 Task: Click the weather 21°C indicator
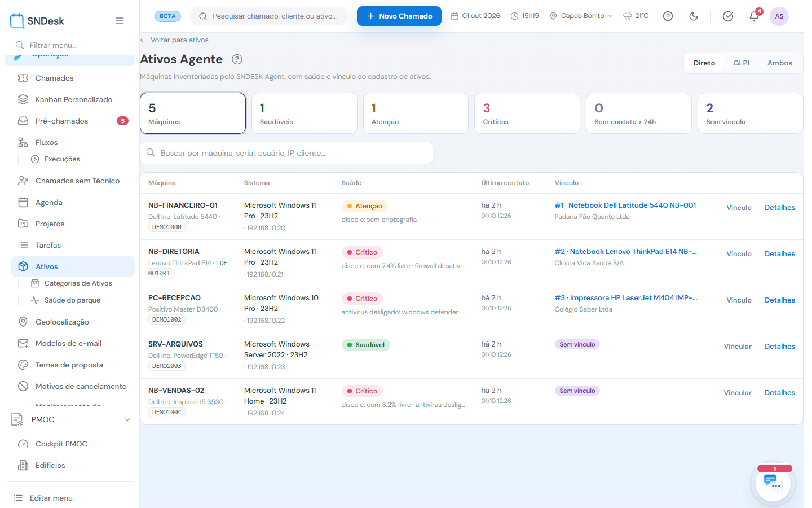tap(636, 16)
